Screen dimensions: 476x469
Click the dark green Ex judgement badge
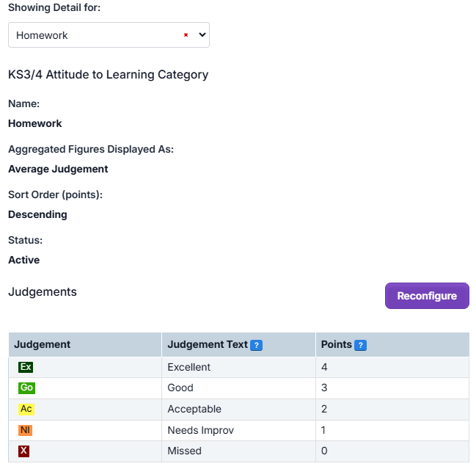(26, 367)
